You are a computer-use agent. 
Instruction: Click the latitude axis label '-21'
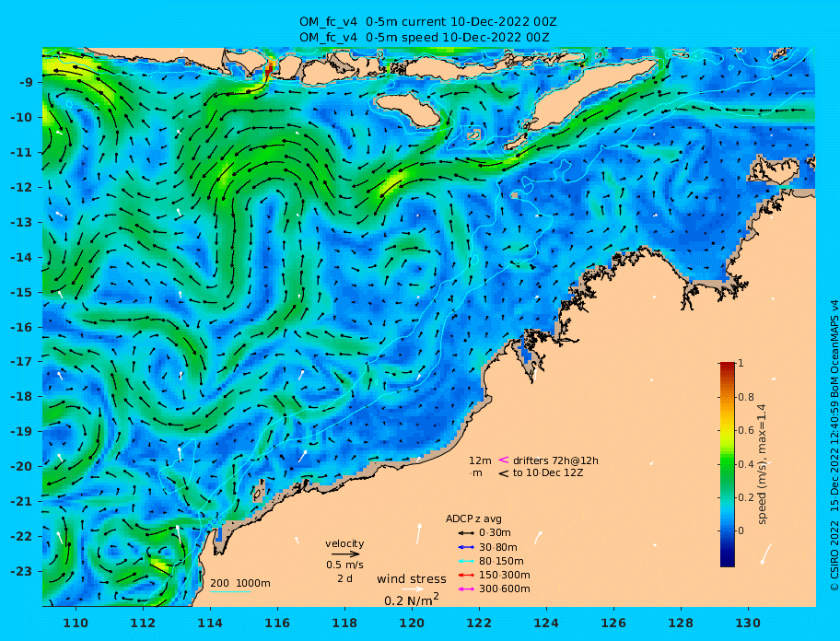point(22,501)
